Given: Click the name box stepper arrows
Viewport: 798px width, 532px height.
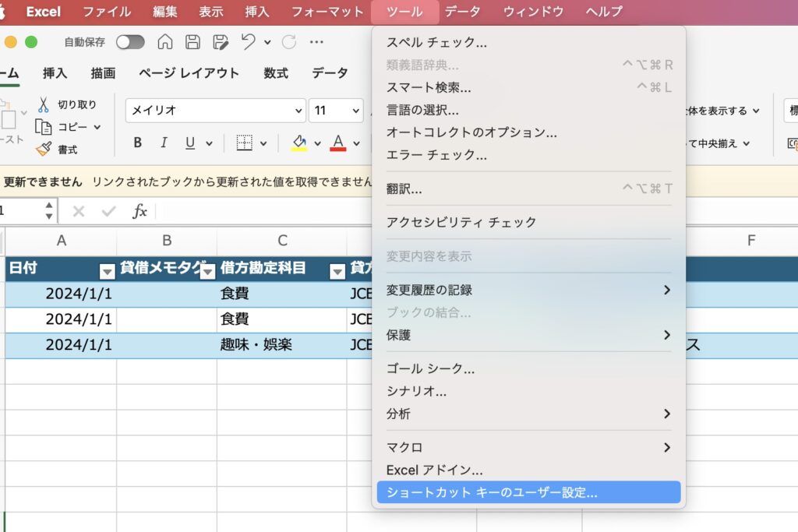Looking at the screenshot, I should pos(49,210).
